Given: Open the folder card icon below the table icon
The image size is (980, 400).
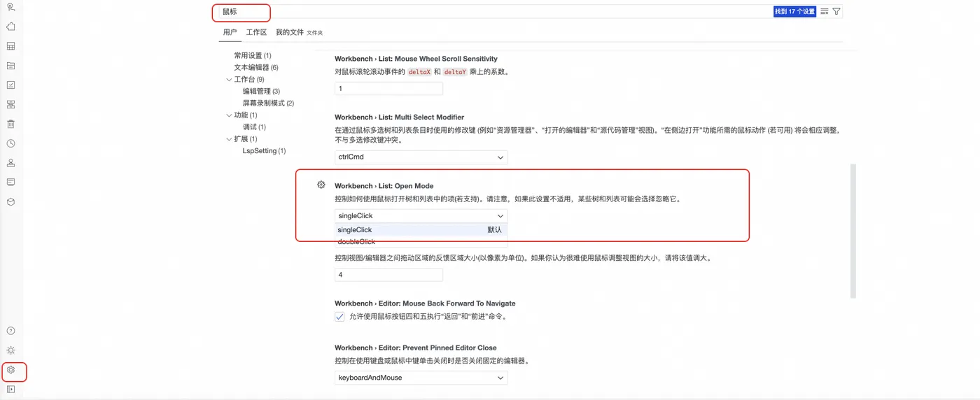Looking at the screenshot, I should click(x=10, y=66).
